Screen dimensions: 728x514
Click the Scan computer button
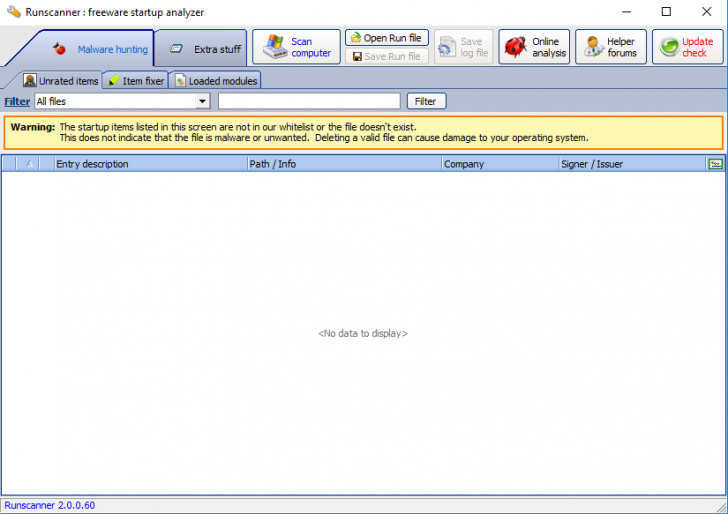[296, 47]
